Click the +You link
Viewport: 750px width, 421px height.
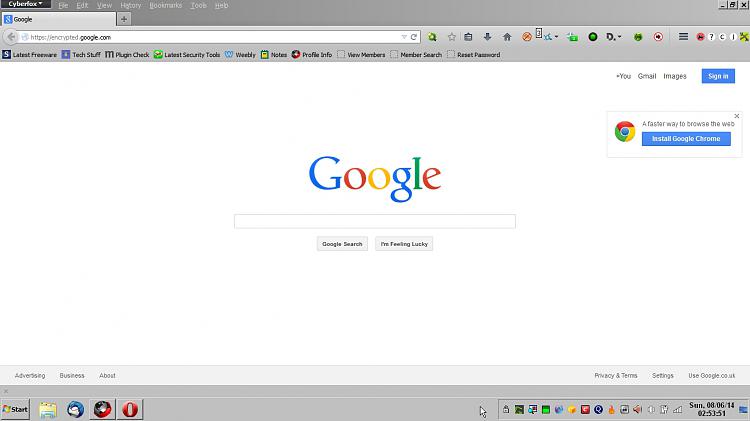623,76
